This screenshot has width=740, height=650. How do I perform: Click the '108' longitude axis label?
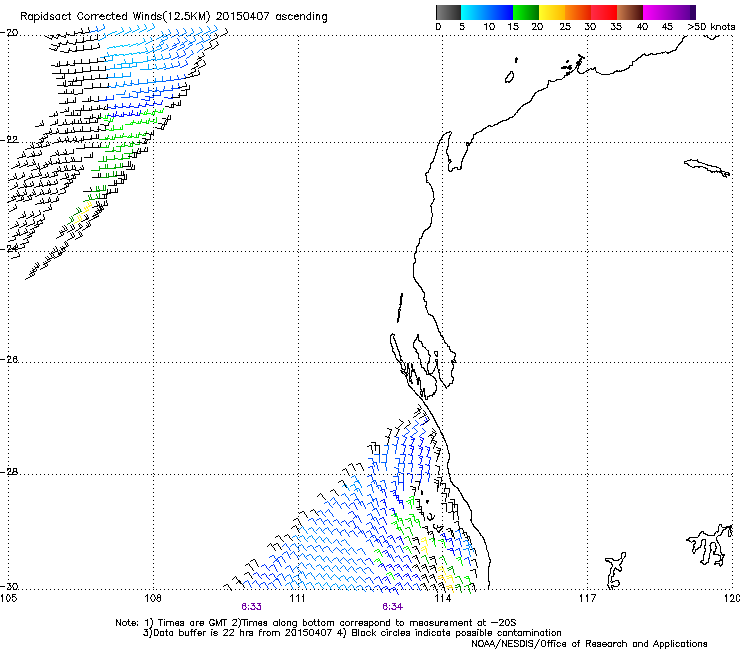[153, 599]
